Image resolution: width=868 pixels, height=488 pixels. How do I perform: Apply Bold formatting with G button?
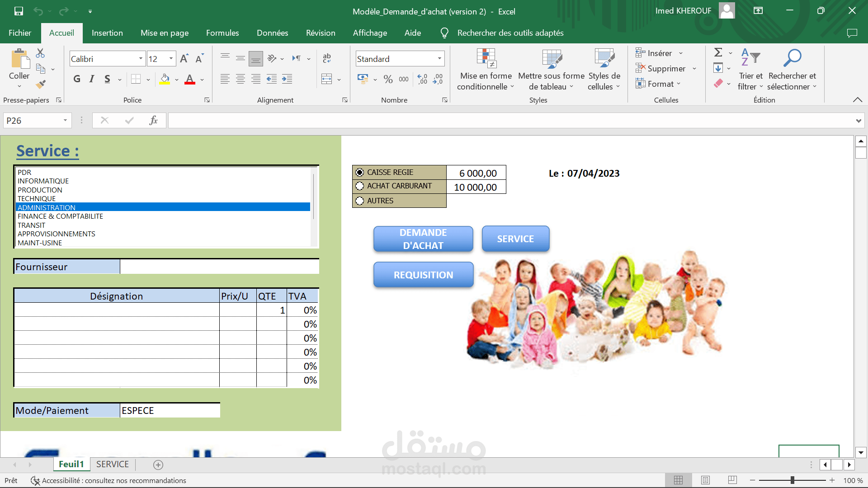[77, 79]
